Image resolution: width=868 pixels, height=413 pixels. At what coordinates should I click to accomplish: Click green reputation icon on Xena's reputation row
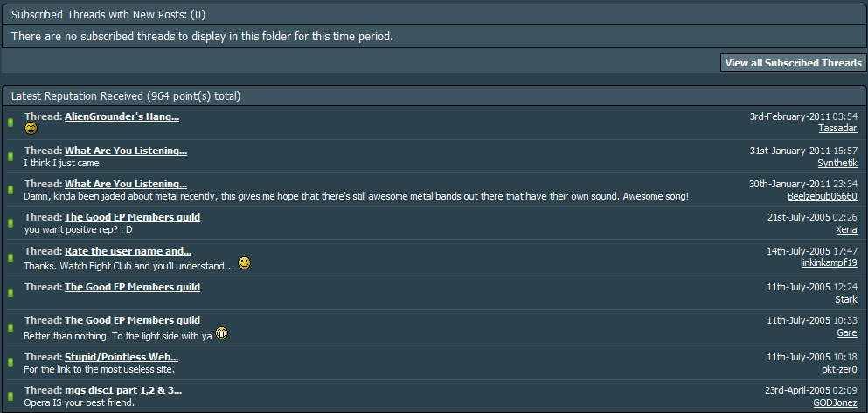pyautogui.click(x=10, y=223)
